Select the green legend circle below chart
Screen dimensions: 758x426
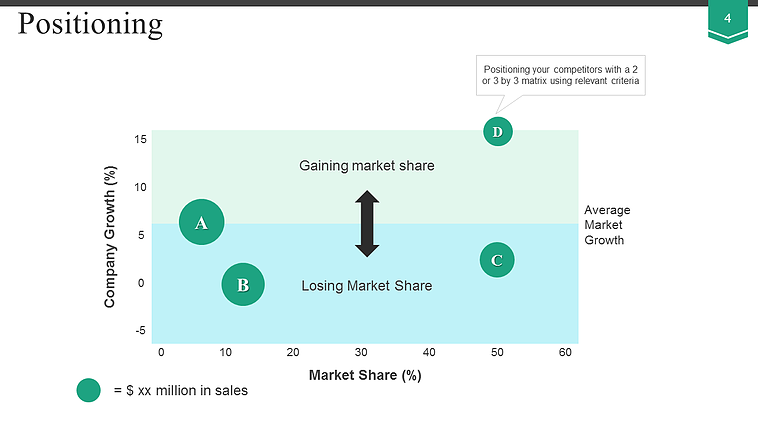89,390
